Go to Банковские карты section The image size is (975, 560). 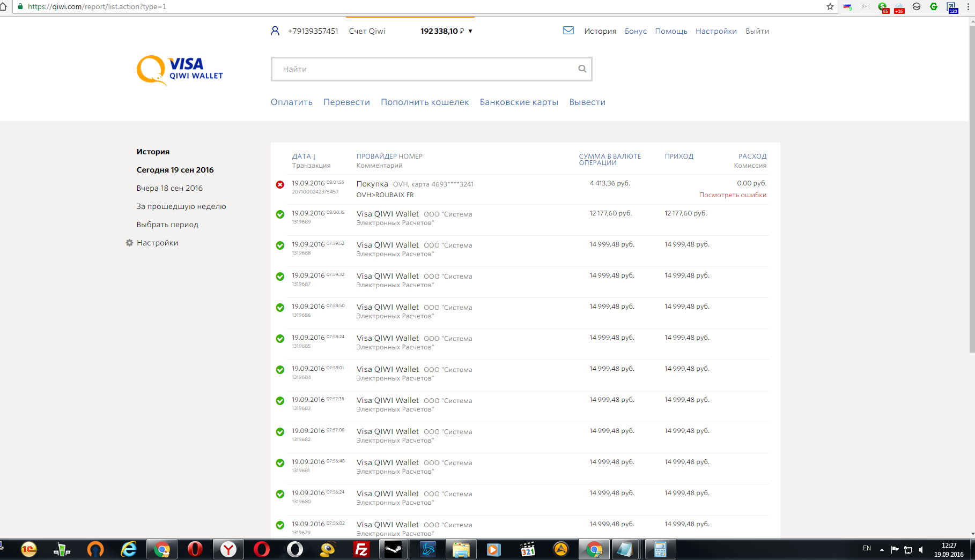(519, 102)
